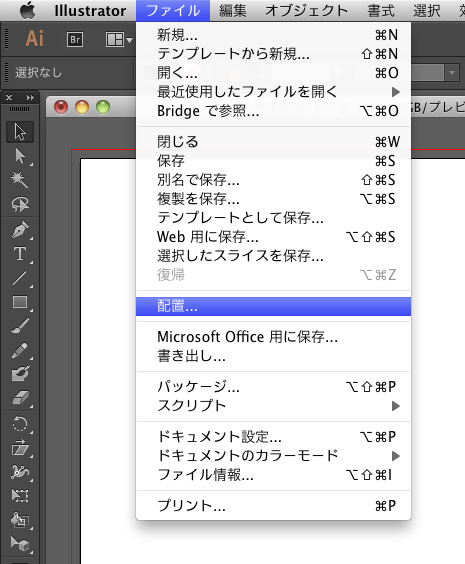The image size is (465, 564).
Task: Choose テンプレートから新規...
Action: pyautogui.click(x=273, y=54)
